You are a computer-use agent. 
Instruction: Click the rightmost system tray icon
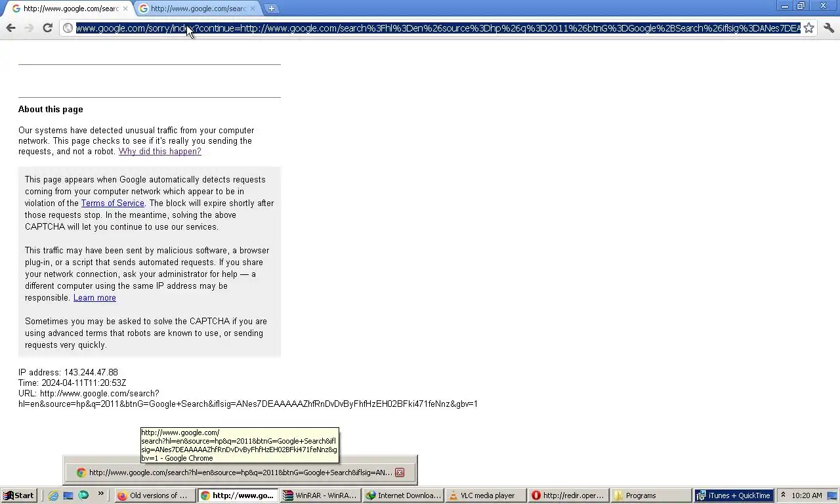click(x=832, y=495)
